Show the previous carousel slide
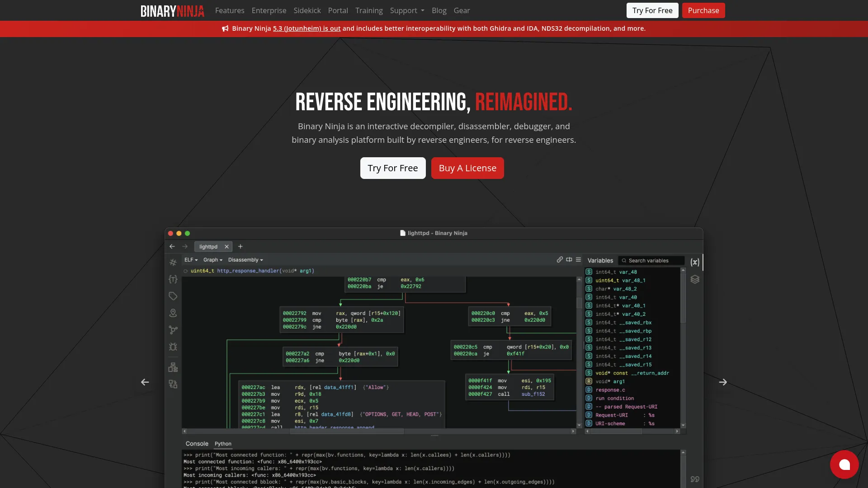This screenshot has height=488, width=868. coord(145,382)
